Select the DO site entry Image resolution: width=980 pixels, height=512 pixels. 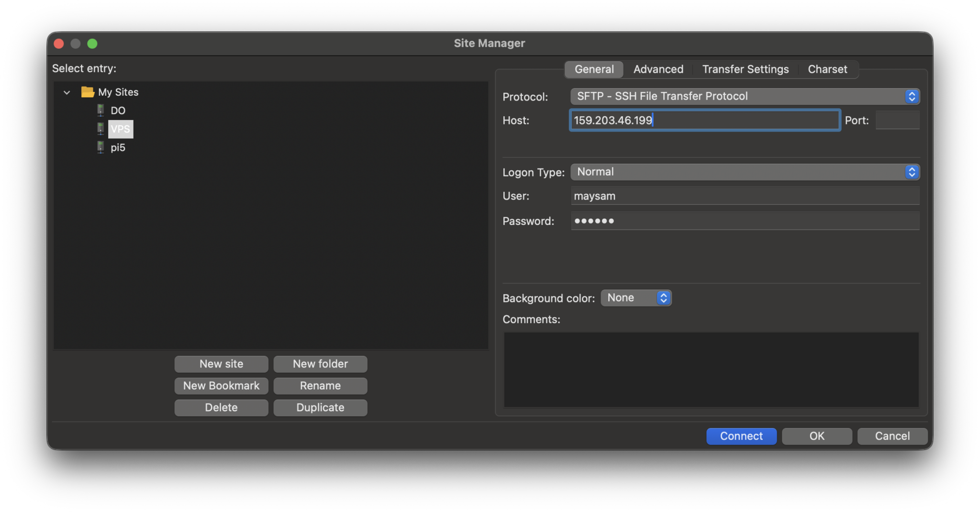118,111
